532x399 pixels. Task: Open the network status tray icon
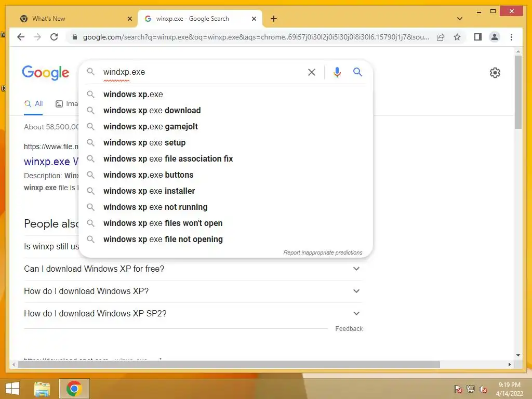click(x=471, y=389)
